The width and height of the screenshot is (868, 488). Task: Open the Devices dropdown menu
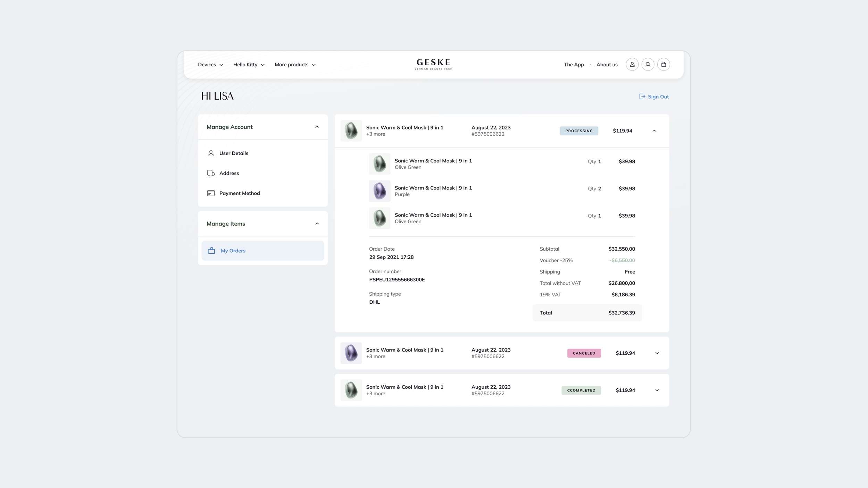tap(210, 65)
